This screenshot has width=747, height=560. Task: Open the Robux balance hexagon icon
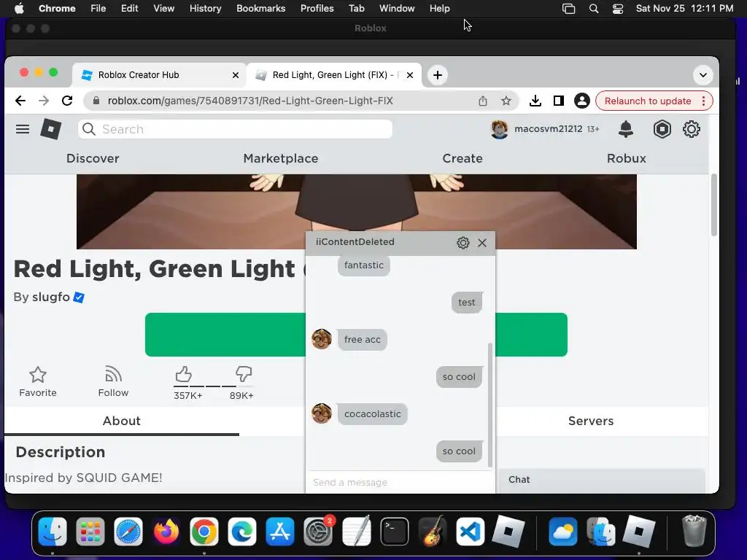(x=662, y=129)
